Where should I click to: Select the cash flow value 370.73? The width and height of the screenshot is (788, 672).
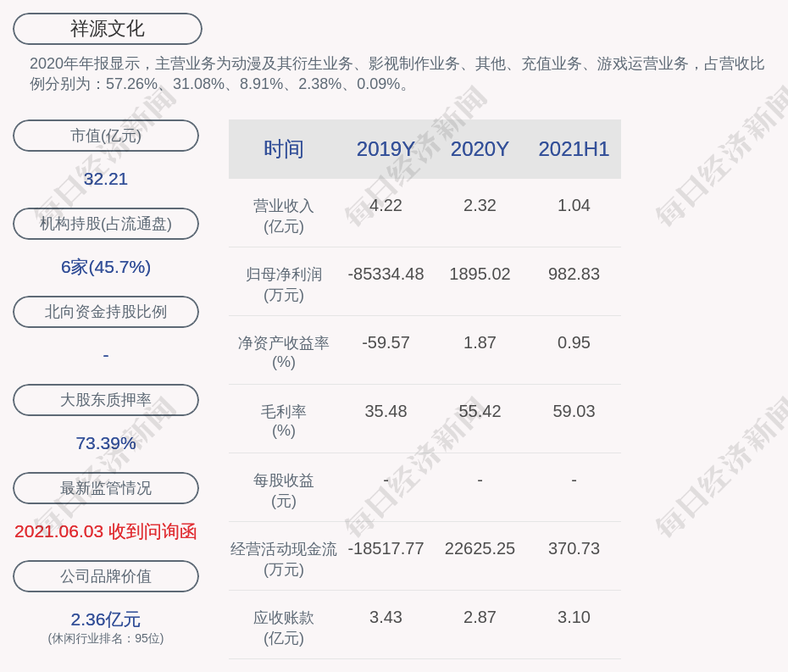click(574, 548)
